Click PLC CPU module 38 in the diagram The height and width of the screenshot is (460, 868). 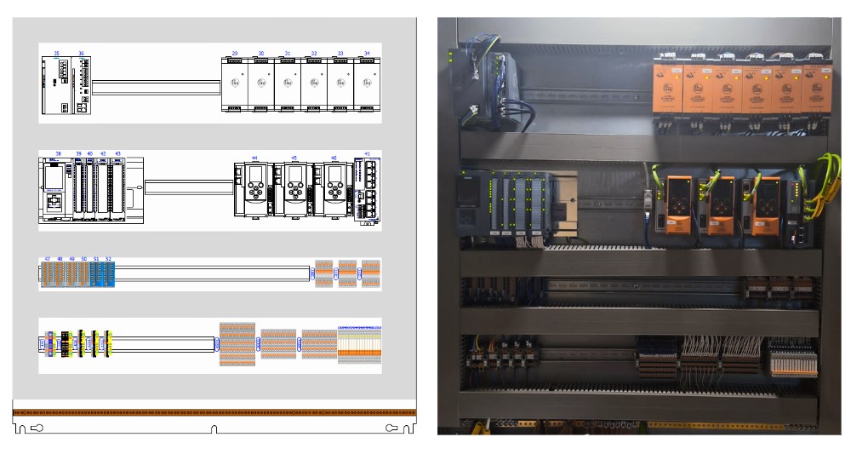[x=54, y=189]
